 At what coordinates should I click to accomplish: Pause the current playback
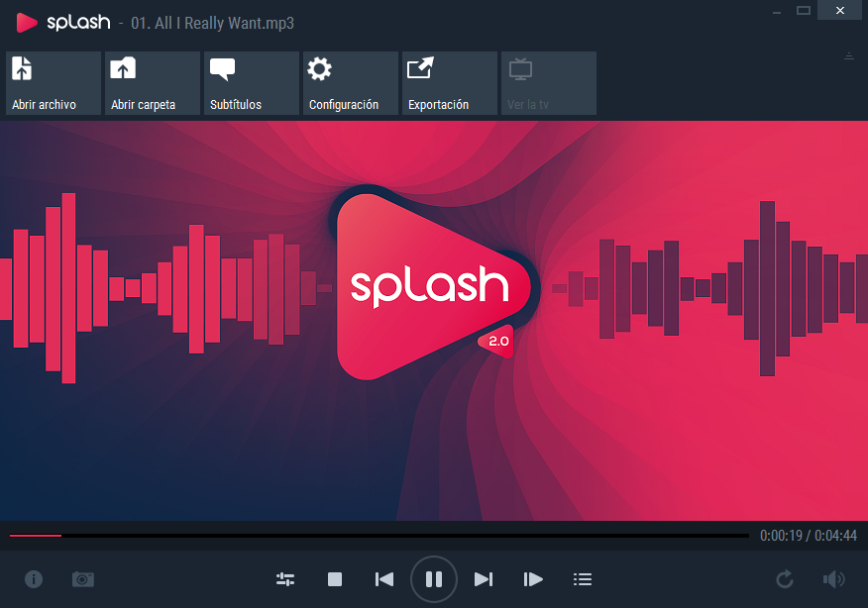pos(433,579)
